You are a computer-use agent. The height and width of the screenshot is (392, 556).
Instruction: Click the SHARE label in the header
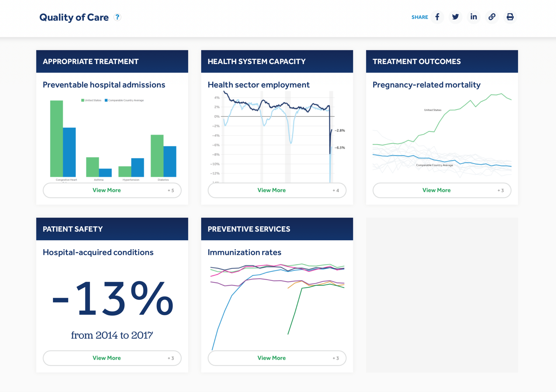coord(420,17)
